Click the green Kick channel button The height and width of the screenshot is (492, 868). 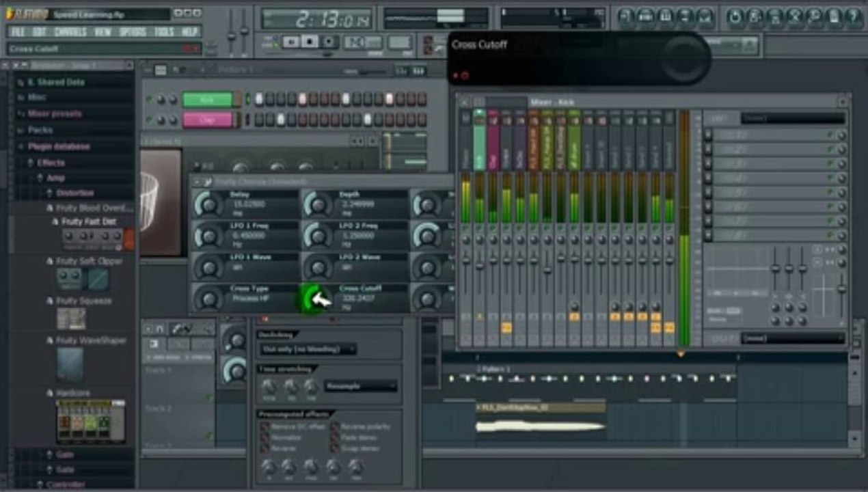pyautogui.click(x=208, y=100)
